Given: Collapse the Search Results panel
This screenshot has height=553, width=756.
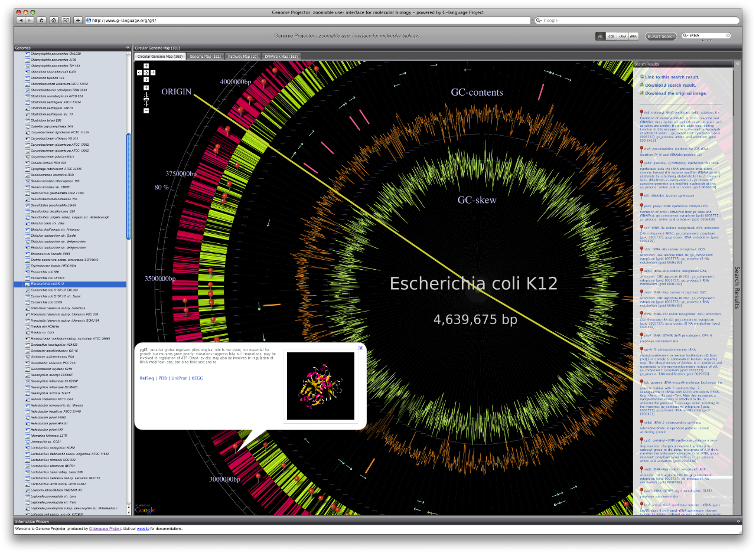Looking at the screenshot, I should point(737,64).
